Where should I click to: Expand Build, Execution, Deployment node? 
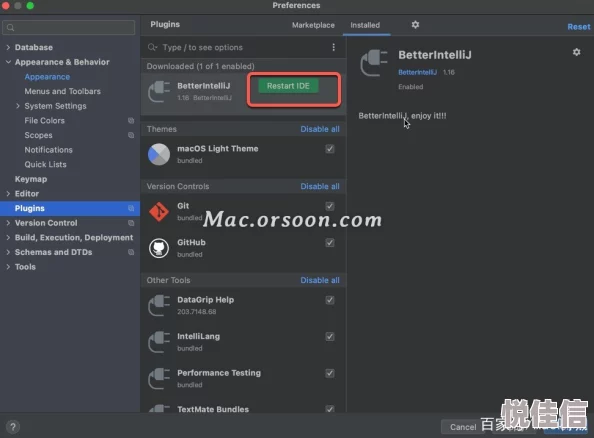(8, 238)
